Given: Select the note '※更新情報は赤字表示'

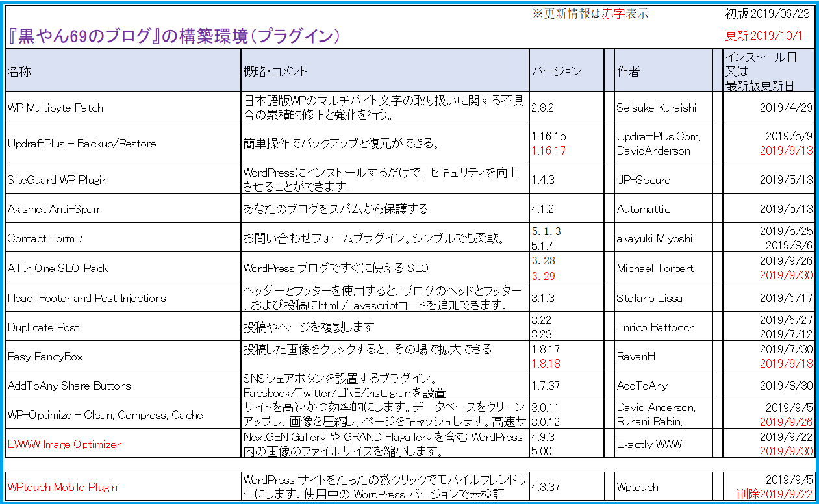Looking at the screenshot, I should [590, 14].
